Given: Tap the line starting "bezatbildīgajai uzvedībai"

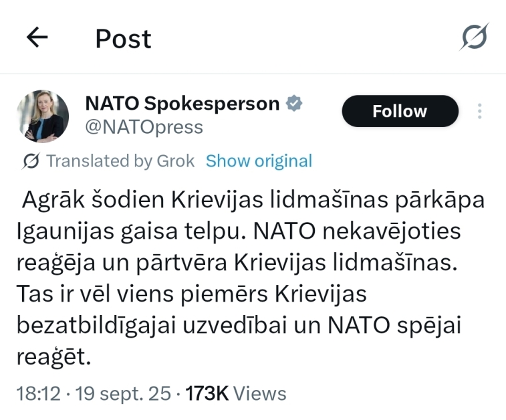Looking at the screenshot, I should coord(239,326).
